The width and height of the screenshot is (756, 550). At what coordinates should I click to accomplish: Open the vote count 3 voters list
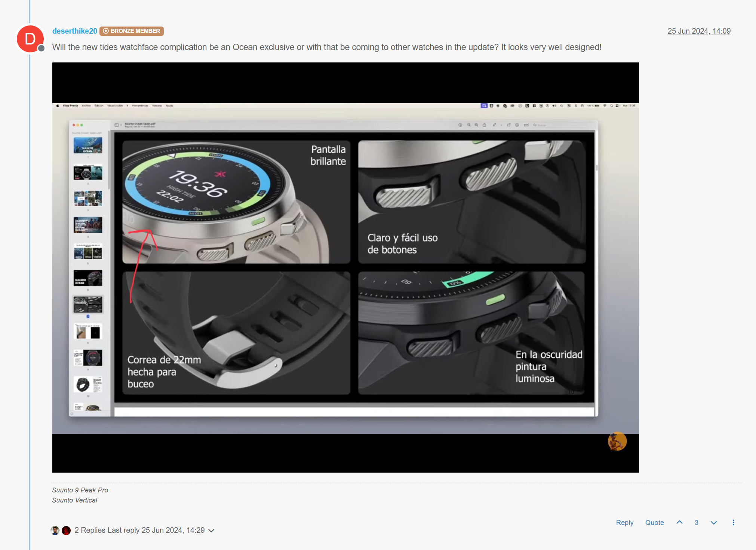pyautogui.click(x=697, y=522)
